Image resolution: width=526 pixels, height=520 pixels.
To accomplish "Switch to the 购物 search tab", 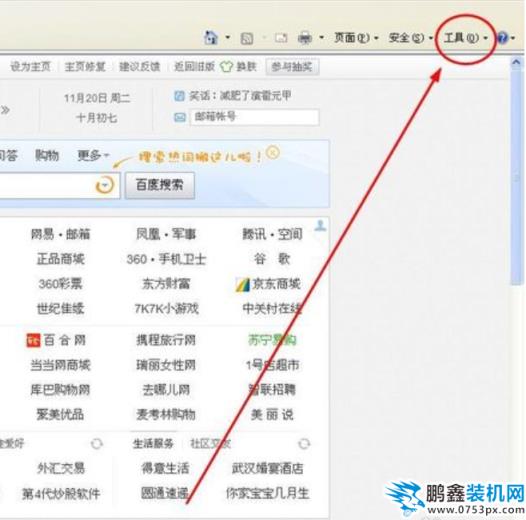I will [x=47, y=155].
